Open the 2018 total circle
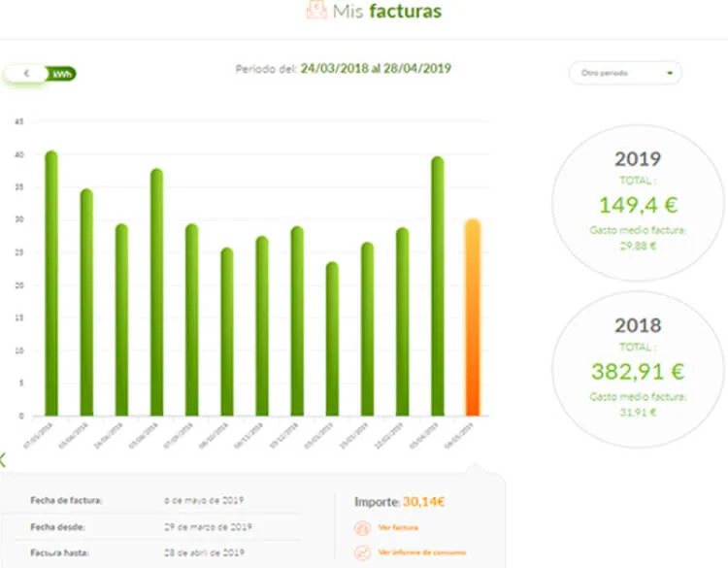This screenshot has width=728, height=568. pyautogui.click(x=638, y=369)
